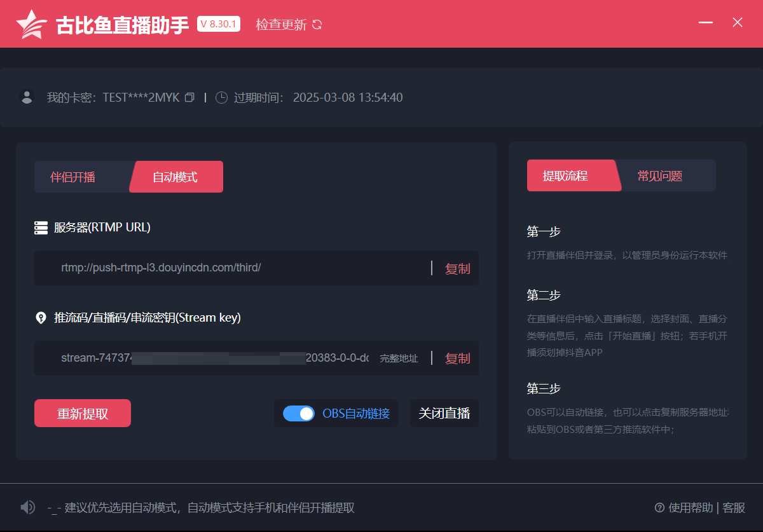763x532 pixels.
Task: Click the speaker icon in the bottom bar
Action: coord(27,507)
